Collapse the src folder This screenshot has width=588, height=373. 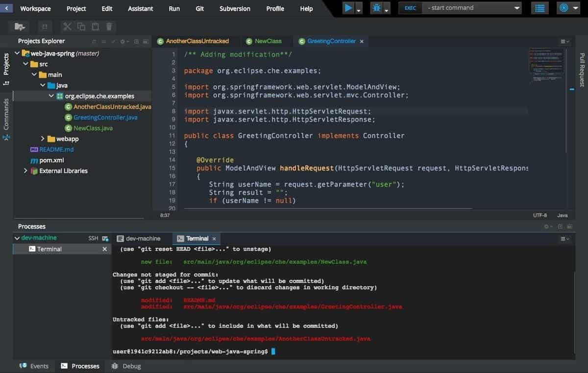[26, 64]
